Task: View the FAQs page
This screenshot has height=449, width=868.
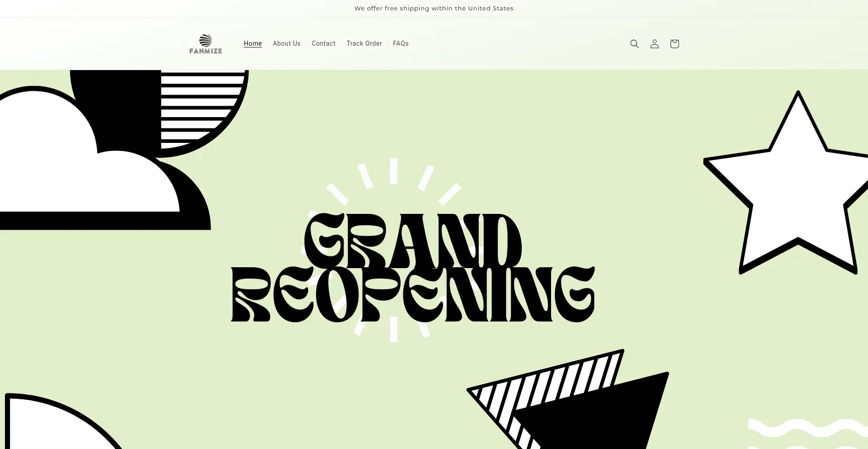Action: pyautogui.click(x=401, y=43)
